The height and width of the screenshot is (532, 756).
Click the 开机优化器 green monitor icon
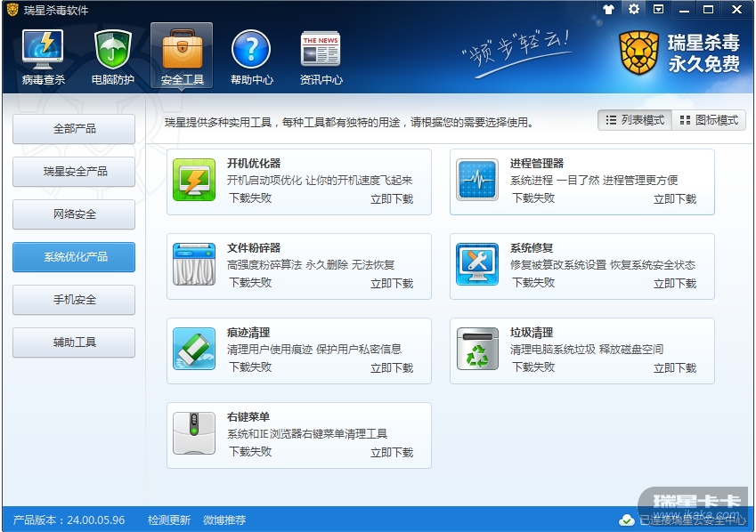pos(194,180)
